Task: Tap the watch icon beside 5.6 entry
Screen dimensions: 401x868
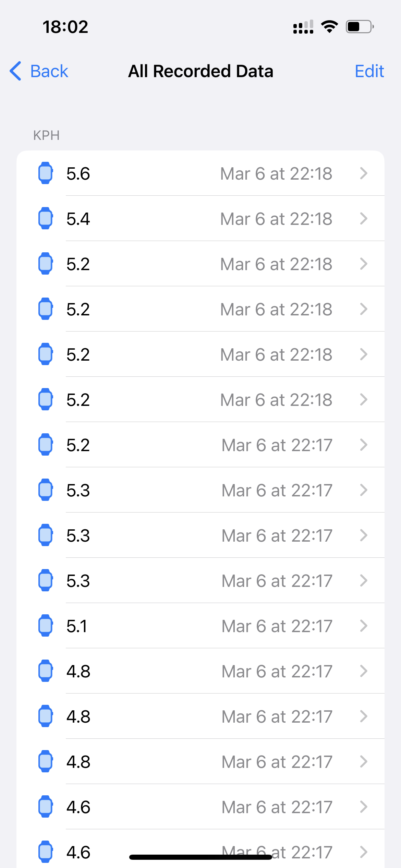Action: click(x=45, y=173)
